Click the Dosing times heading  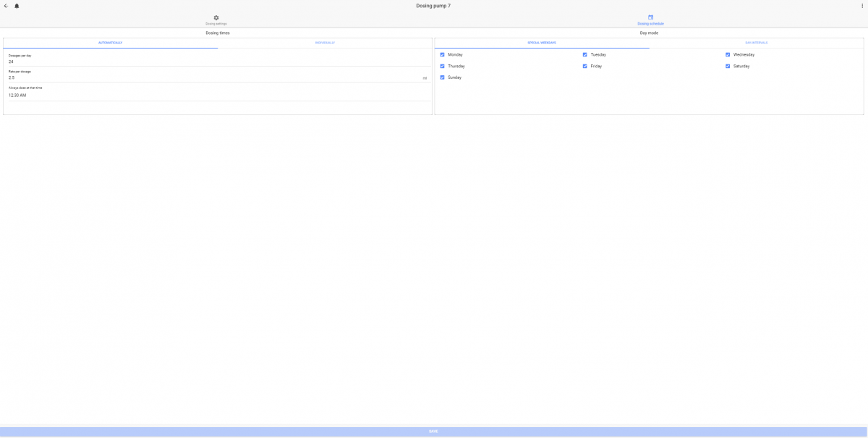pos(218,33)
